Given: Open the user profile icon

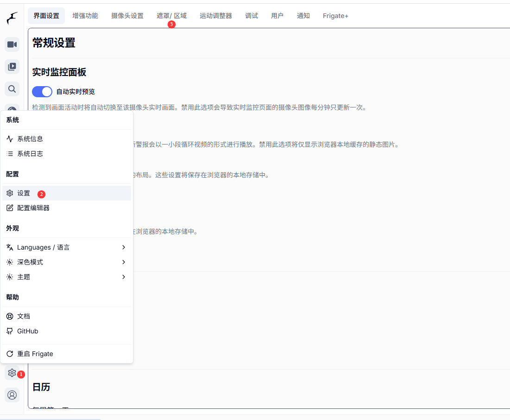Looking at the screenshot, I should click(12, 395).
